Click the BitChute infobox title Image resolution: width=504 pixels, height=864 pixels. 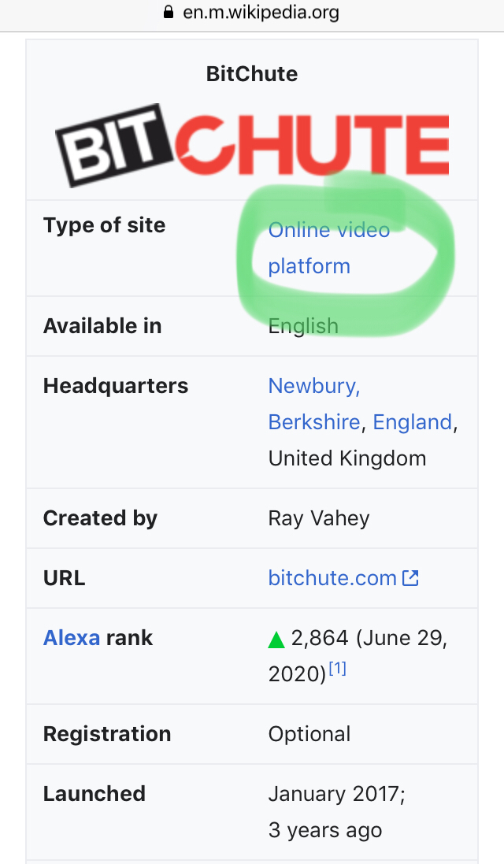[x=252, y=74]
